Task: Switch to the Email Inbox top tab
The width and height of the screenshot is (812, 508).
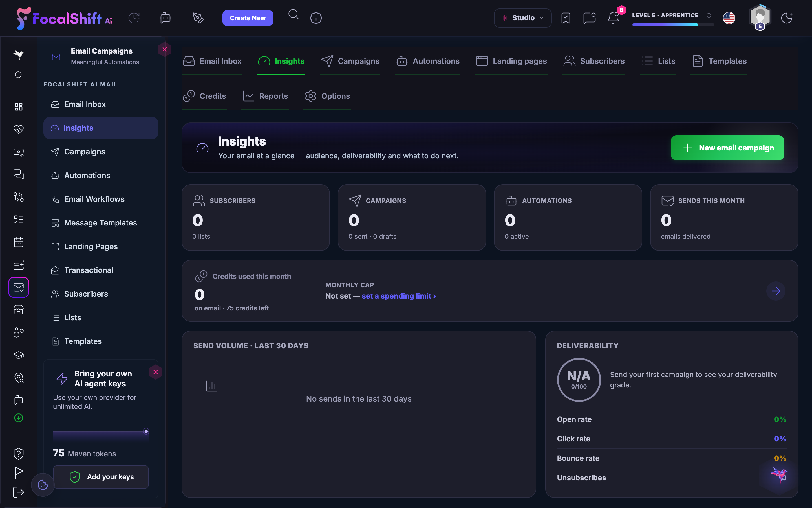Action: point(212,61)
